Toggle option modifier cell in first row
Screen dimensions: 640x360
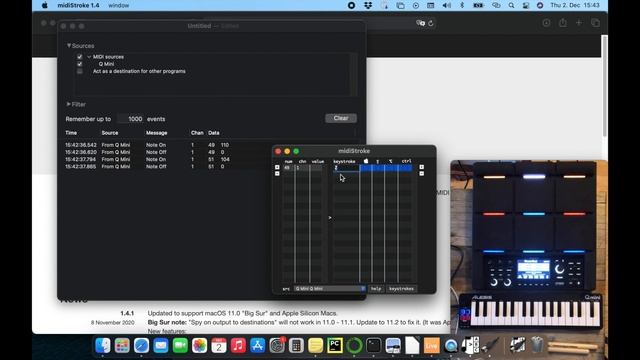click(x=391, y=168)
